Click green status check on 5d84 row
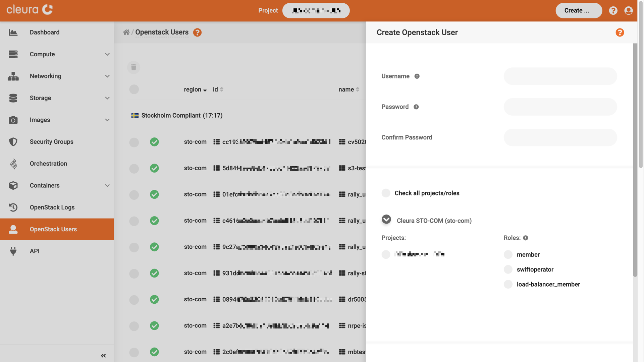The height and width of the screenshot is (362, 644). pos(154,168)
